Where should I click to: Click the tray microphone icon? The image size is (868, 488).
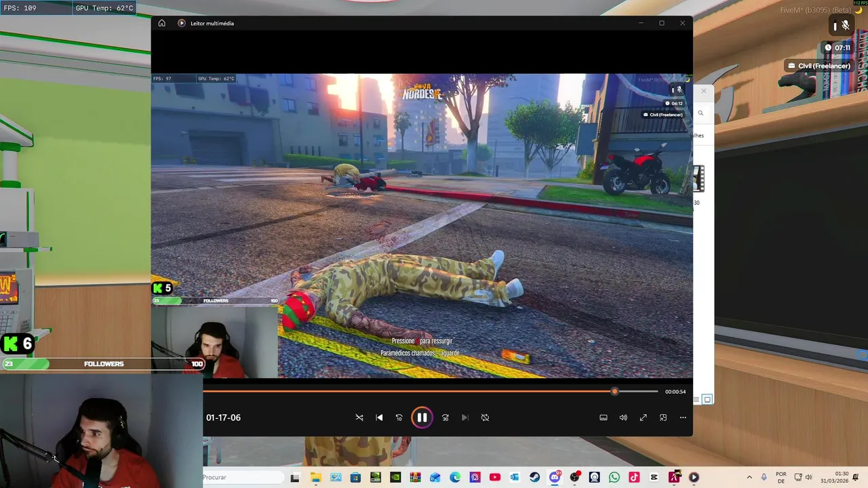(x=764, y=477)
